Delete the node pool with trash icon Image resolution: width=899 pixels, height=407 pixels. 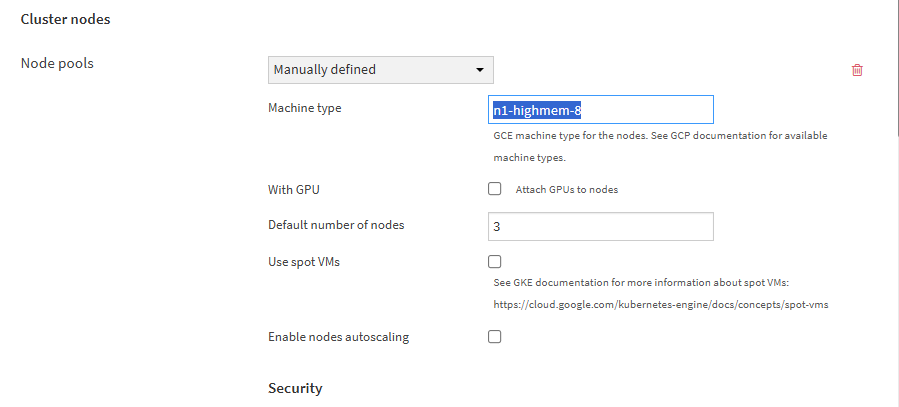857,70
